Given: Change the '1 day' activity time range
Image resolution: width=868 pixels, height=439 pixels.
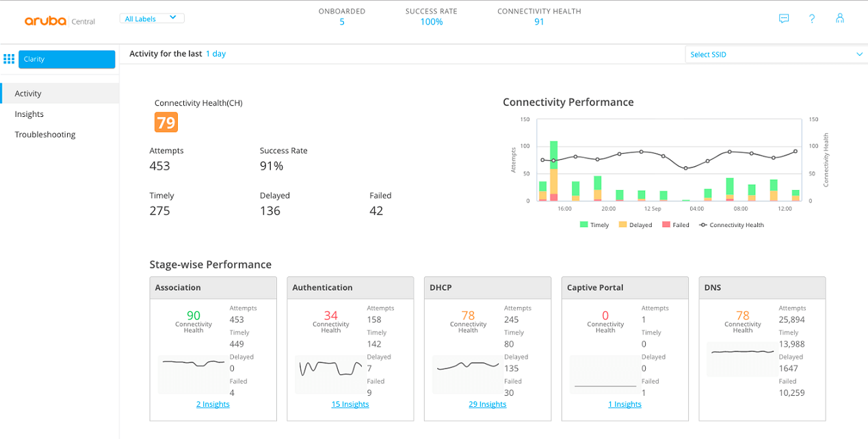Looking at the screenshot, I should point(215,54).
